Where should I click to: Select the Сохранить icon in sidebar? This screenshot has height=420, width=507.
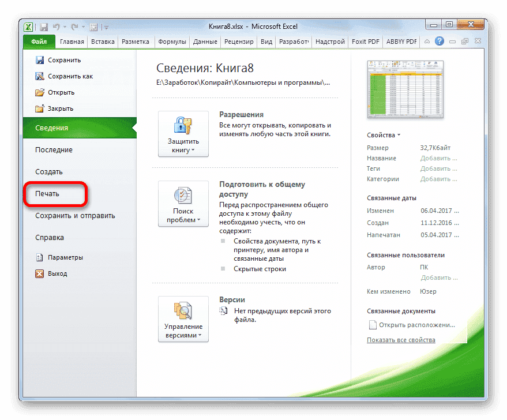click(x=41, y=59)
